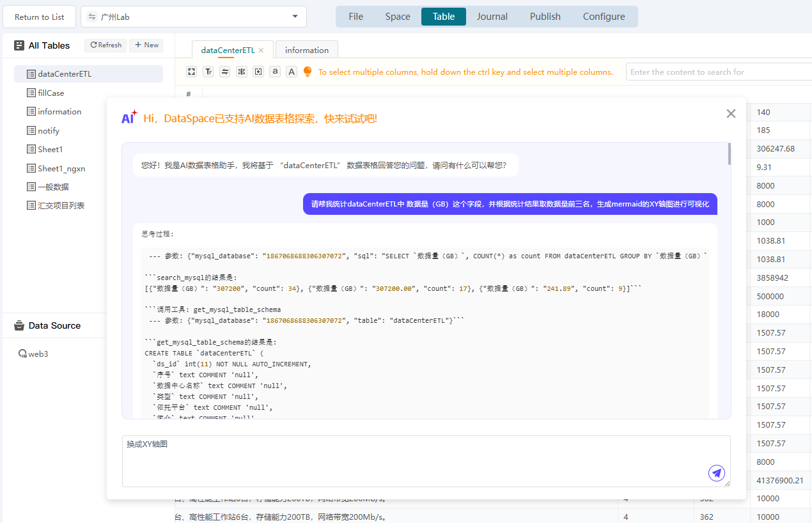
Task: Send the AI chat message
Action: coord(717,473)
